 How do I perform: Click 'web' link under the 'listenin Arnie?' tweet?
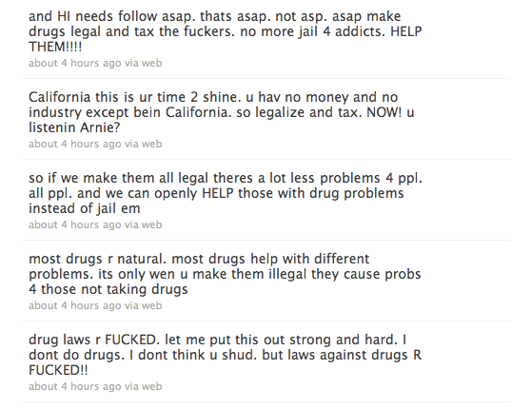coord(151,144)
